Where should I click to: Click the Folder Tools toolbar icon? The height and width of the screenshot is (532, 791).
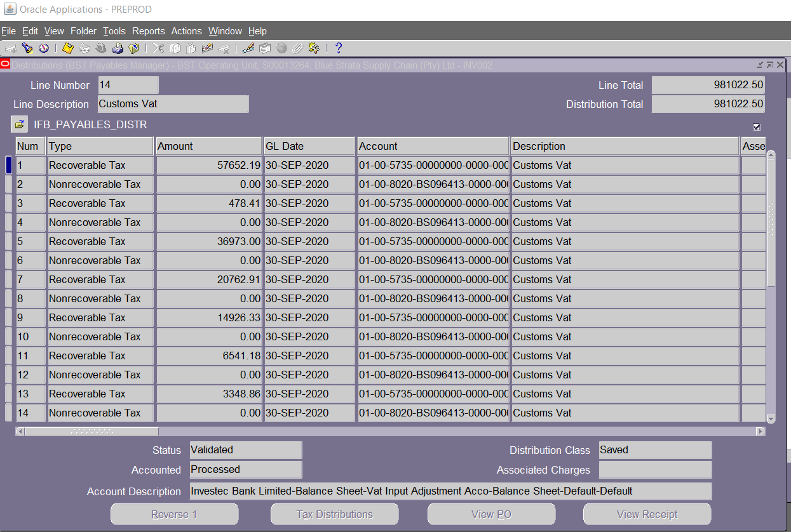314,48
